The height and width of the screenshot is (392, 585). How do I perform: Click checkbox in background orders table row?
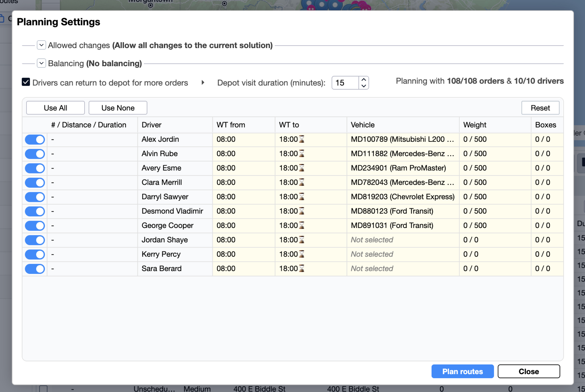tap(43, 389)
